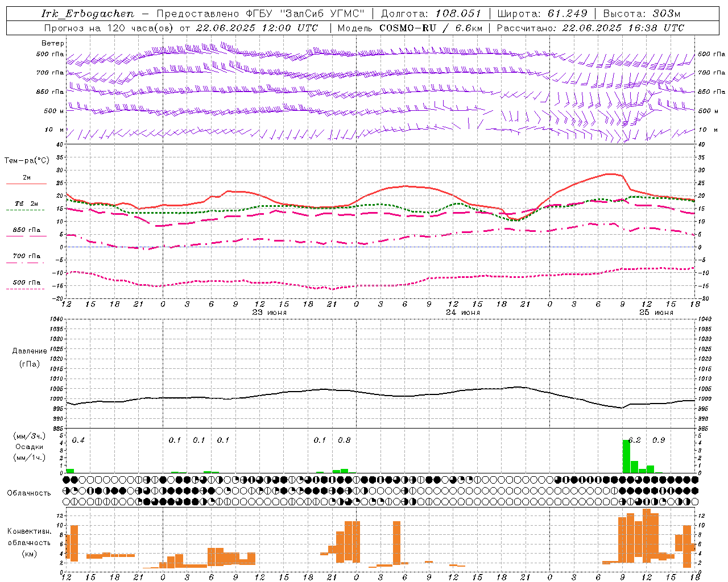Image resolution: width=728 pixels, height=582 pixels.
Task: Select the provider text ФГБУ "ЗапСиб УГМС"
Action: (x=305, y=14)
